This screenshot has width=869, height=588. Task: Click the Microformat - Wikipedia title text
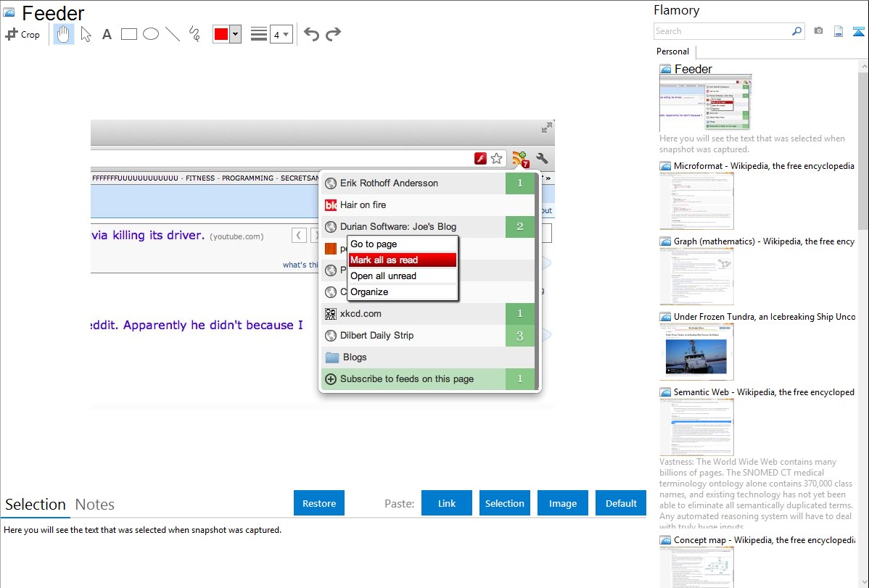tap(764, 166)
